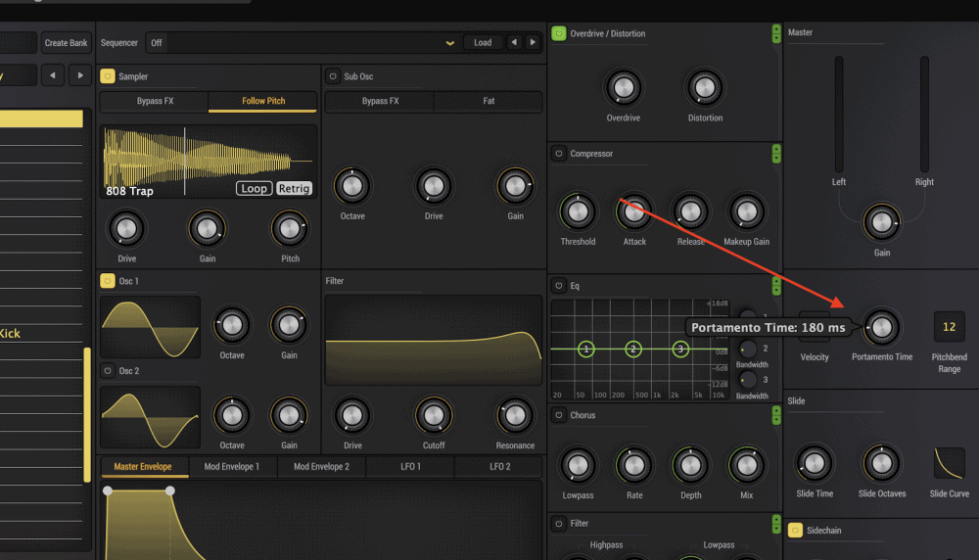Toggle the Retrig button on sample

point(294,189)
